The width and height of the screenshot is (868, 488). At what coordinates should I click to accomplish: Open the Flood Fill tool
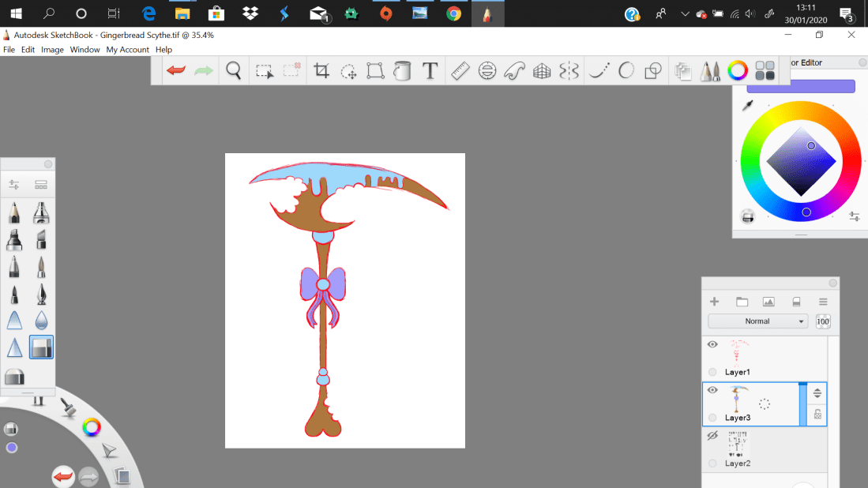pos(402,70)
